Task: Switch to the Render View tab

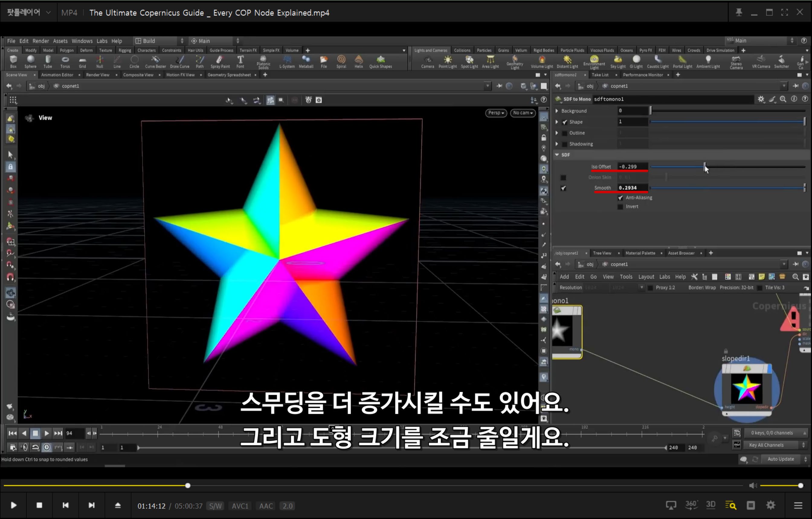Action: (x=98, y=75)
